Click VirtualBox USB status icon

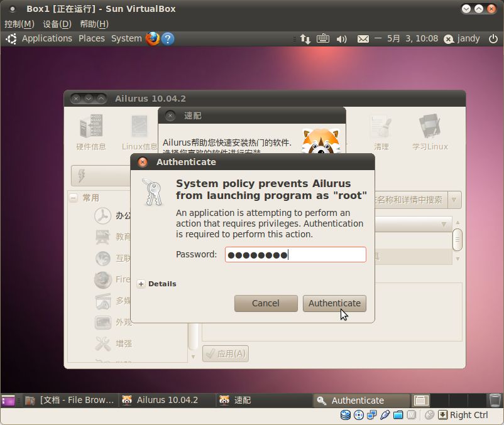(x=385, y=415)
